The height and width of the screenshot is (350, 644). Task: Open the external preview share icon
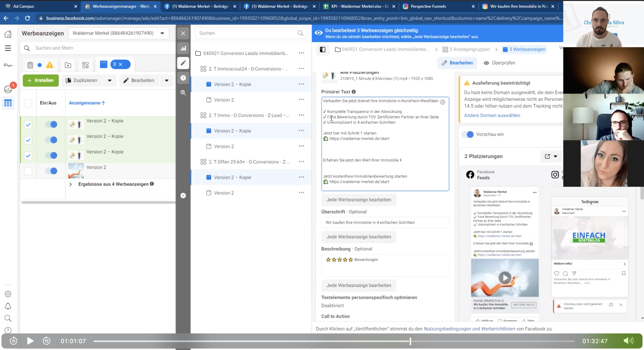pos(547,156)
